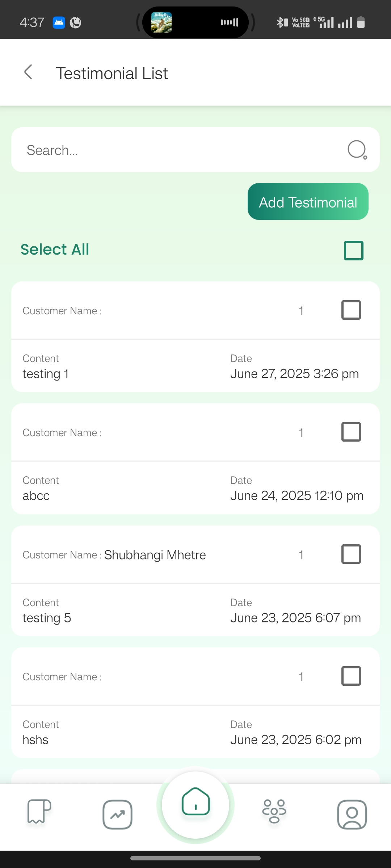Tap the music thumbnail in status bar
391x868 pixels.
click(x=161, y=22)
